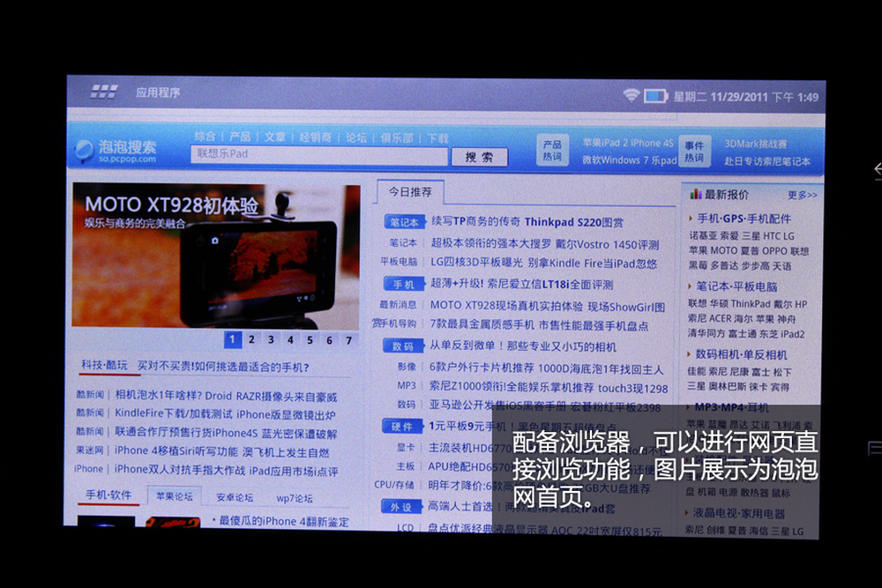Open the 手机·软件 section heading
The width and height of the screenshot is (882, 588).
tap(108, 495)
